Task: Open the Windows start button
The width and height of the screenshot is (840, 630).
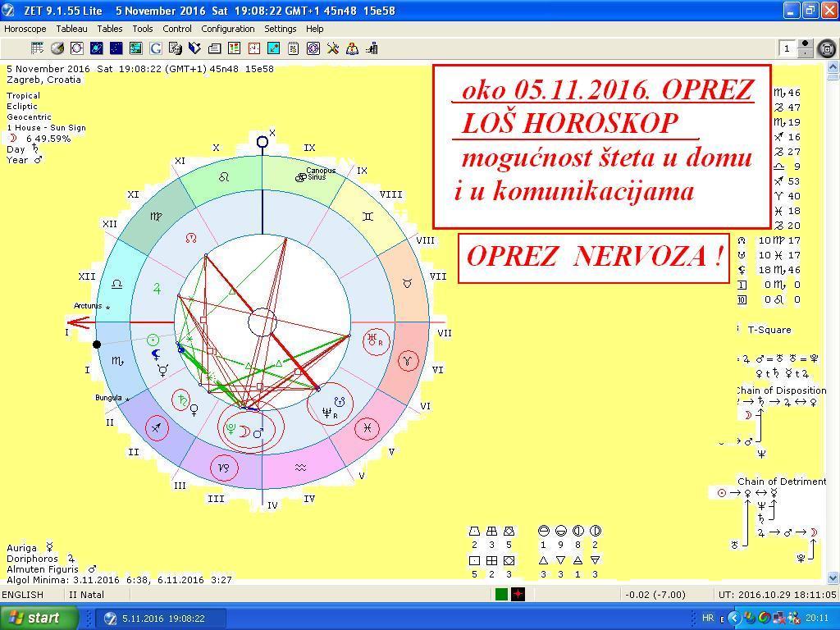Action: pyautogui.click(x=39, y=618)
